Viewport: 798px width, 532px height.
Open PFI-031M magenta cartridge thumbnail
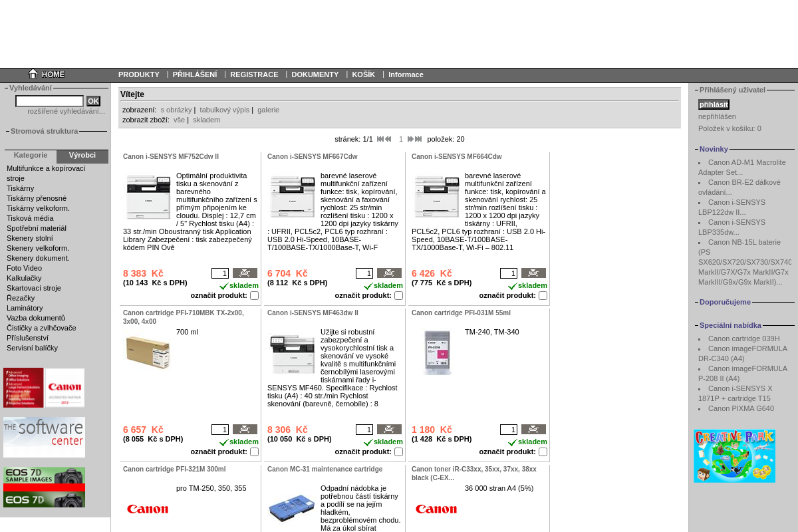click(x=437, y=353)
